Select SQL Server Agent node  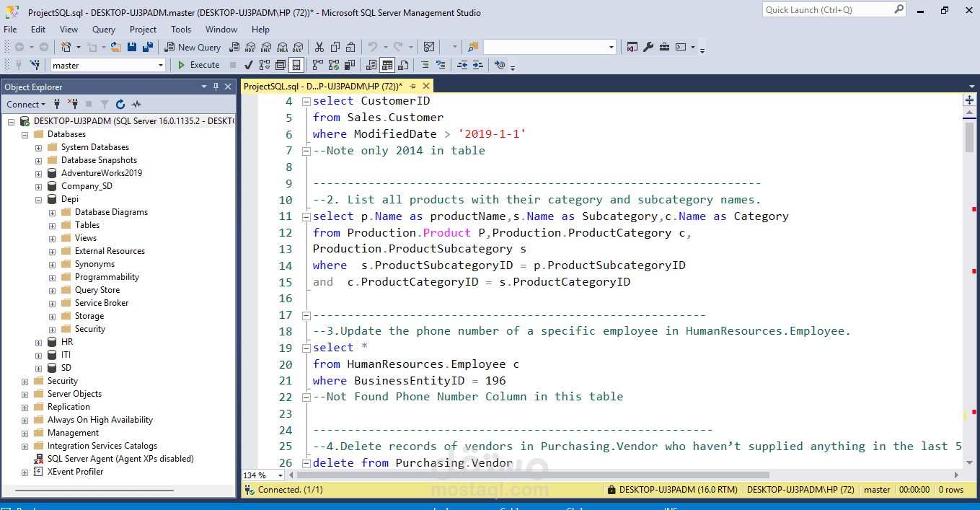(x=120, y=459)
